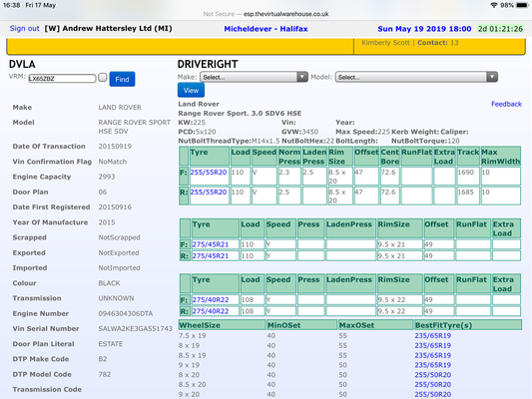The image size is (532, 399).
Task: Open 255/50R20 for 8.5 x 20 wheel
Action: pos(432,384)
